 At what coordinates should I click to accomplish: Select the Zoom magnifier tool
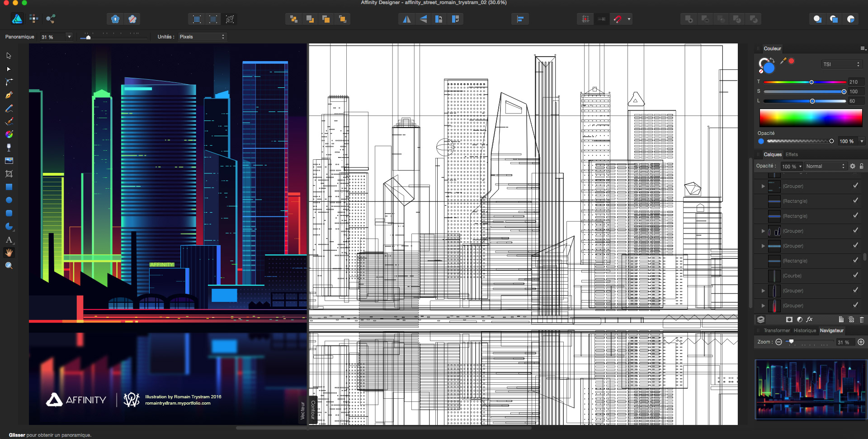9,266
